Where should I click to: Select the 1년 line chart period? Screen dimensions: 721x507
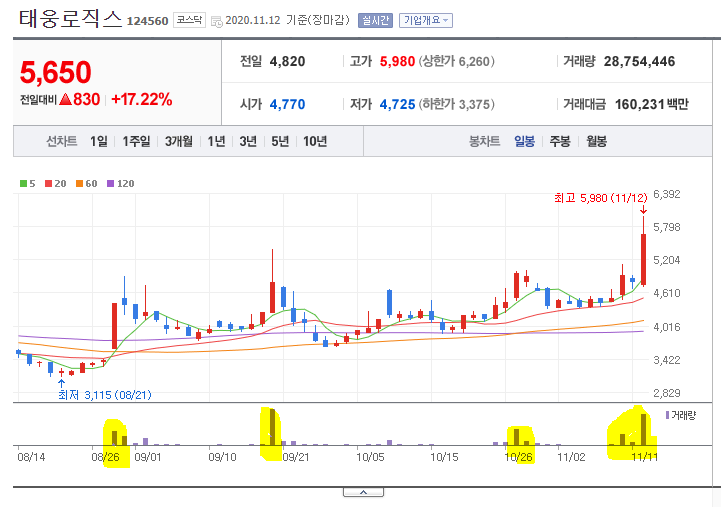(216, 141)
